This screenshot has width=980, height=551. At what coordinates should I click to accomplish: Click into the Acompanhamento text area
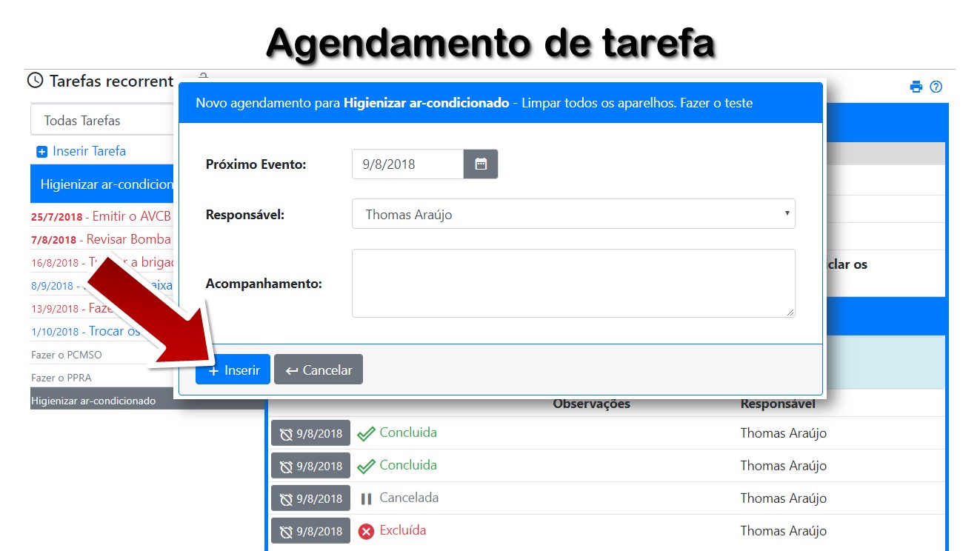point(573,283)
